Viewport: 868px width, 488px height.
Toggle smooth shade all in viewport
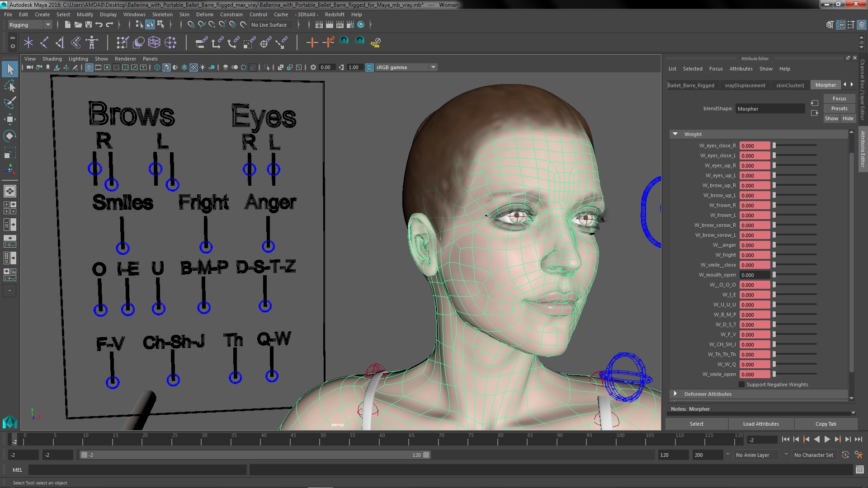(x=166, y=67)
